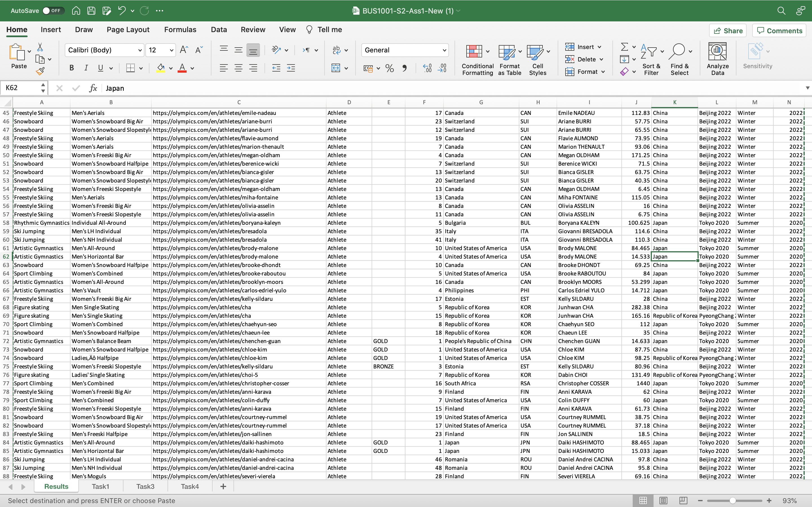812x507 pixels.
Task: Click the Cut scissors icon
Action: (x=40, y=47)
